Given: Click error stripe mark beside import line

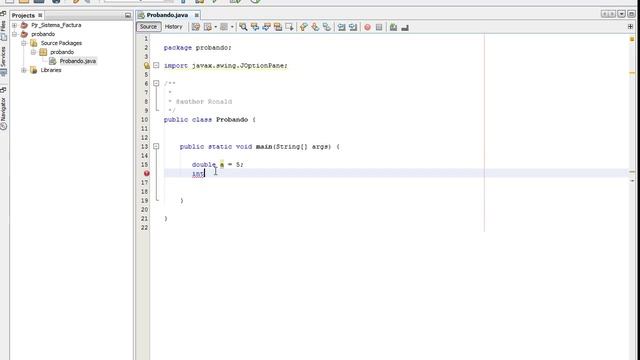Looking at the screenshot, I should coord(632,73).
